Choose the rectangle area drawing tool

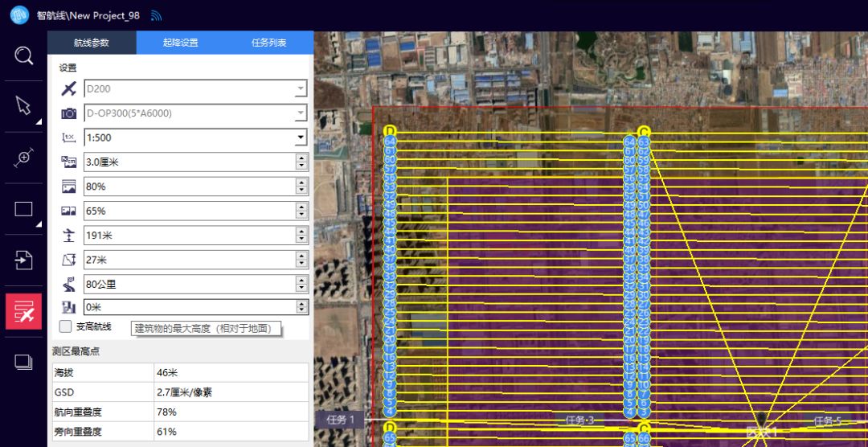23,209
